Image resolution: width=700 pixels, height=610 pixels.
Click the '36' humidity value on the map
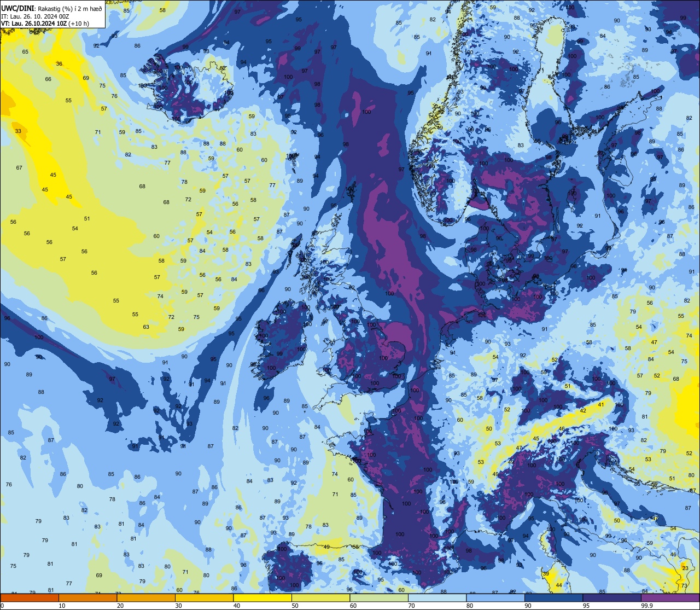[x=59, y=64]
